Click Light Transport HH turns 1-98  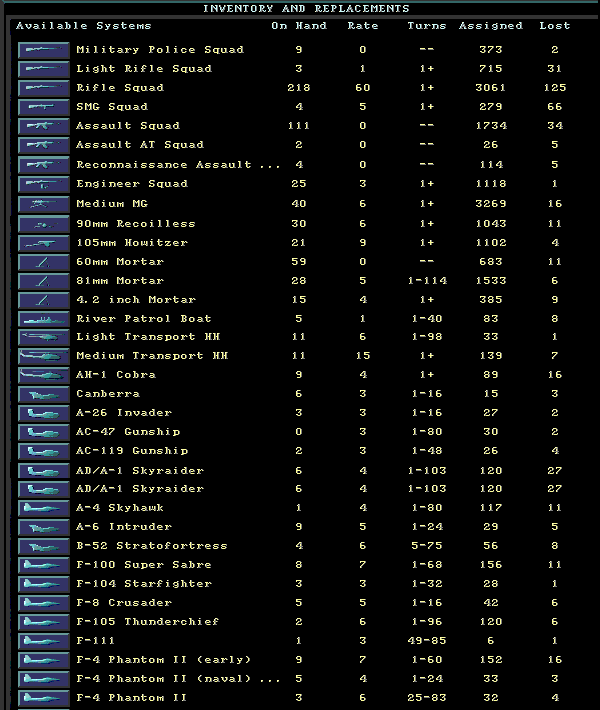(427, 337)
